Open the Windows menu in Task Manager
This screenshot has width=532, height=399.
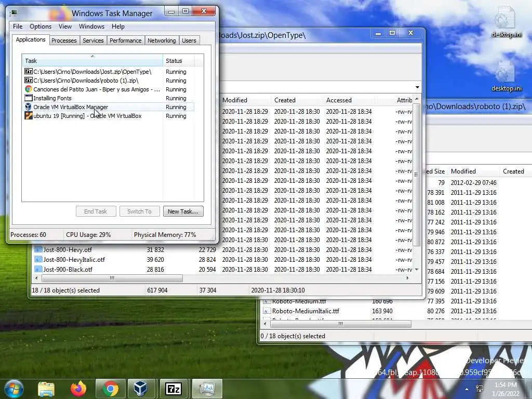tap(91, 26)
